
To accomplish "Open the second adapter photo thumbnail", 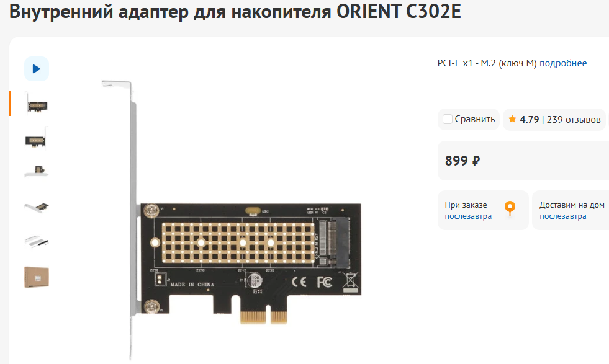I will [x=37, y=138].
